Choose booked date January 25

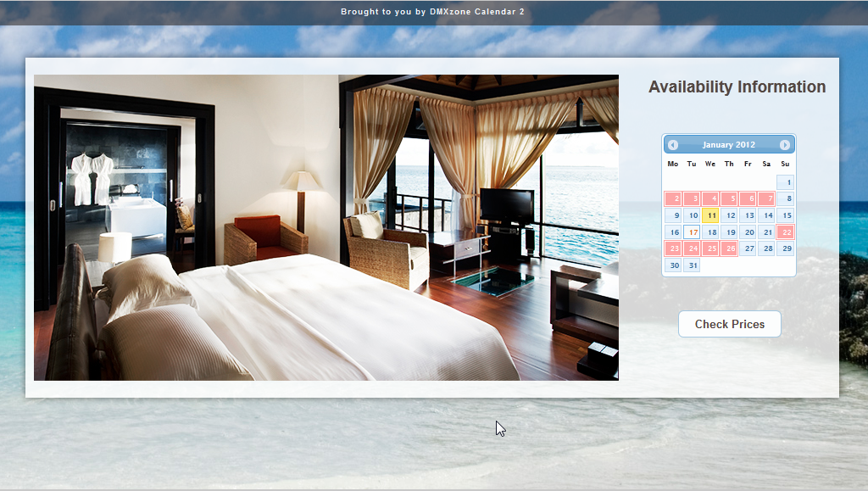click(710, 248)
